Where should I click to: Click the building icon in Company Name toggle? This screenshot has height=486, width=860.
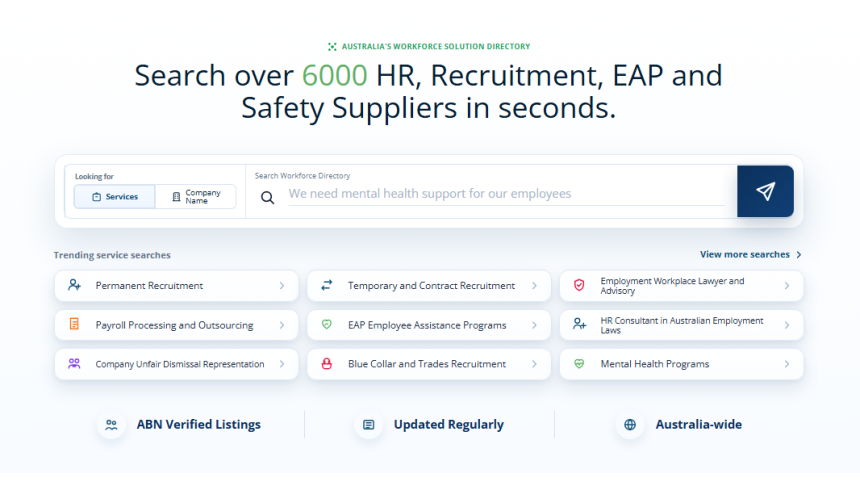[x=176, y=197]
